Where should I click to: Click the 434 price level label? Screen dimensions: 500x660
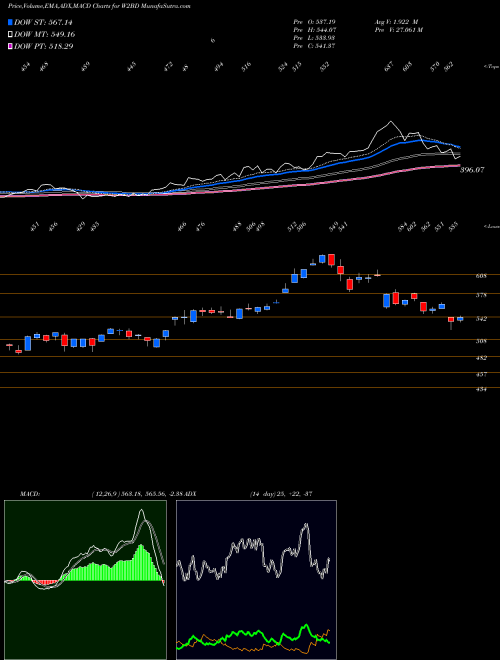tap(482, 390)
